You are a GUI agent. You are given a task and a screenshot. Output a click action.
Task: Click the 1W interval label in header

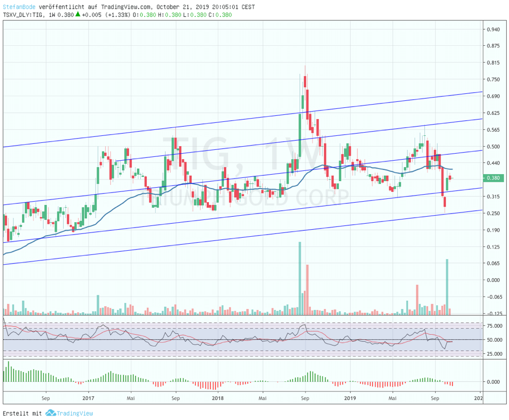pyautogui.click(x=51, y=15)
